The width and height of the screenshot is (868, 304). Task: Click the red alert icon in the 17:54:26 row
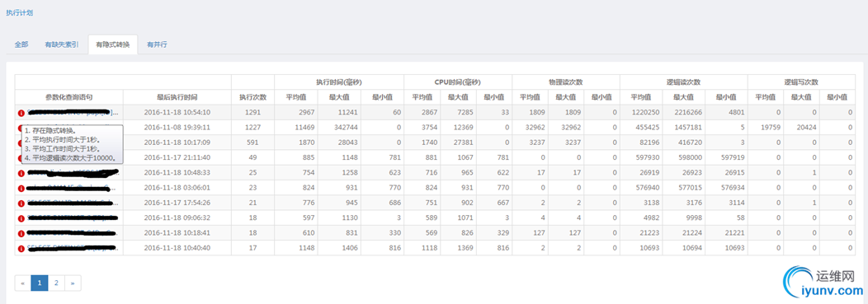click(21, 203)
